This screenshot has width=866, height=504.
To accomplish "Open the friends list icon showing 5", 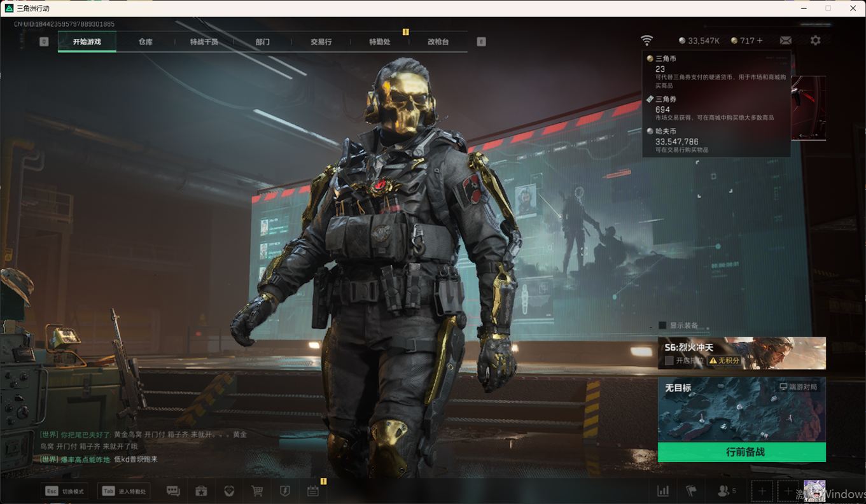I will (x=727, y=491).
